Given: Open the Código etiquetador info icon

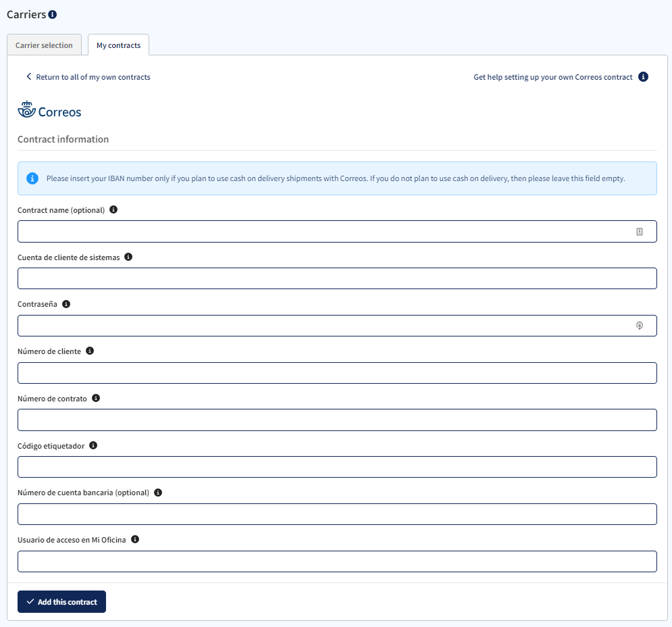Looking at the screenshot, I should pyautogui.click(x=93, y=445).
